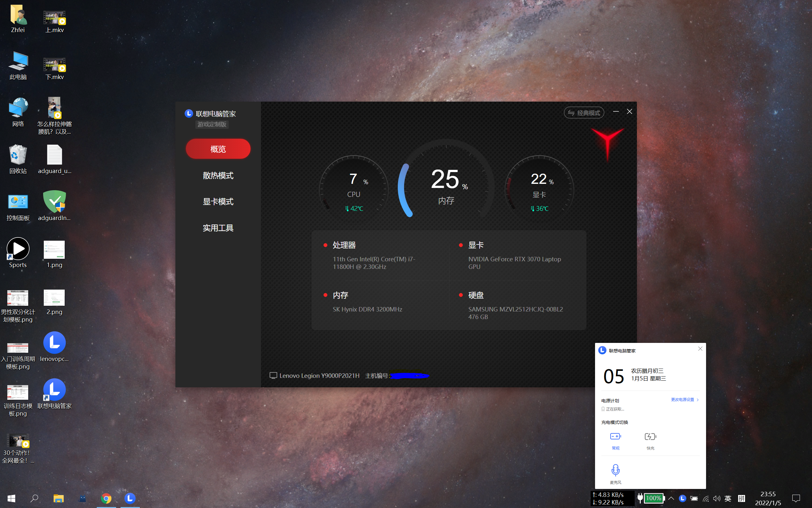Select 联想电脑管家 desktop shortcut
The image size is (812, 508).
54,394
